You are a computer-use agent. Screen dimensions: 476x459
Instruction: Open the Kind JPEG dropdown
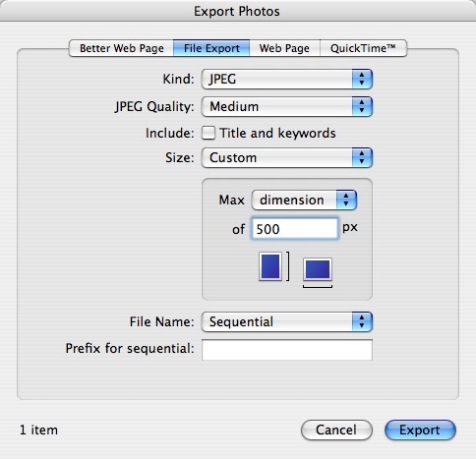coord(287,79)
